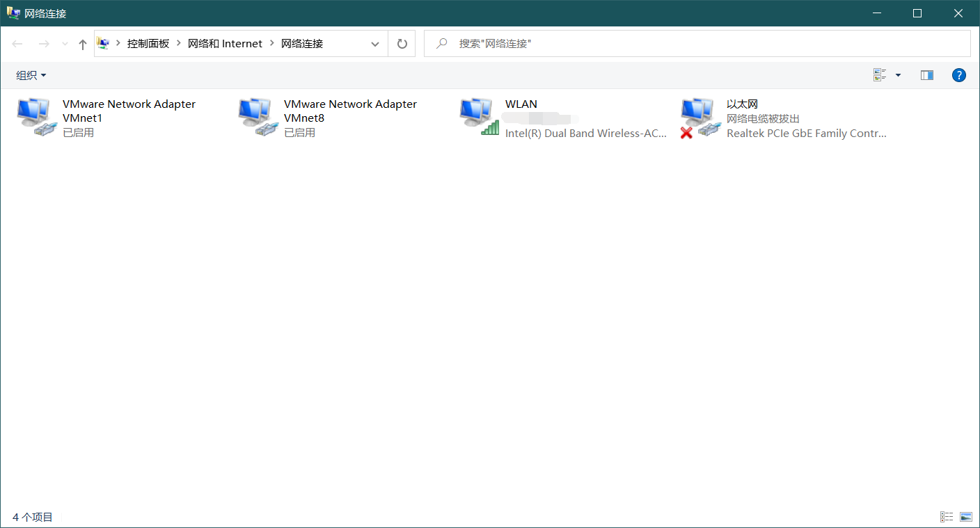Select the WLAN adapter icon
980x528 pixels.
tap(480, 117)
